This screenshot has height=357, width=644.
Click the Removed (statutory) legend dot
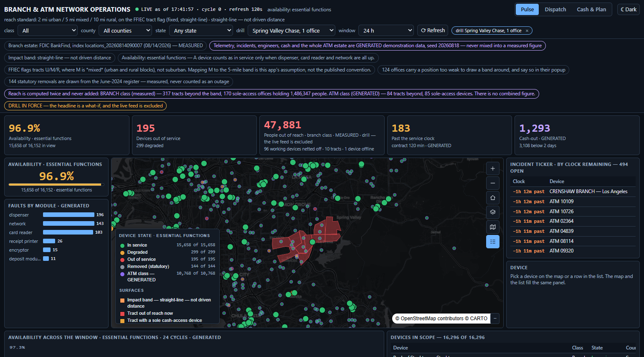(122, 267)
